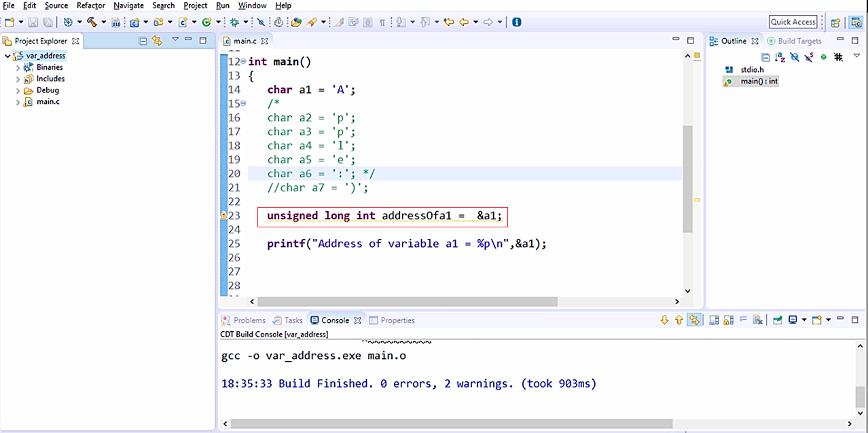Screen dimensions: 868x433
Task: Start debugging with the bug icon
Action: [234, 22]
